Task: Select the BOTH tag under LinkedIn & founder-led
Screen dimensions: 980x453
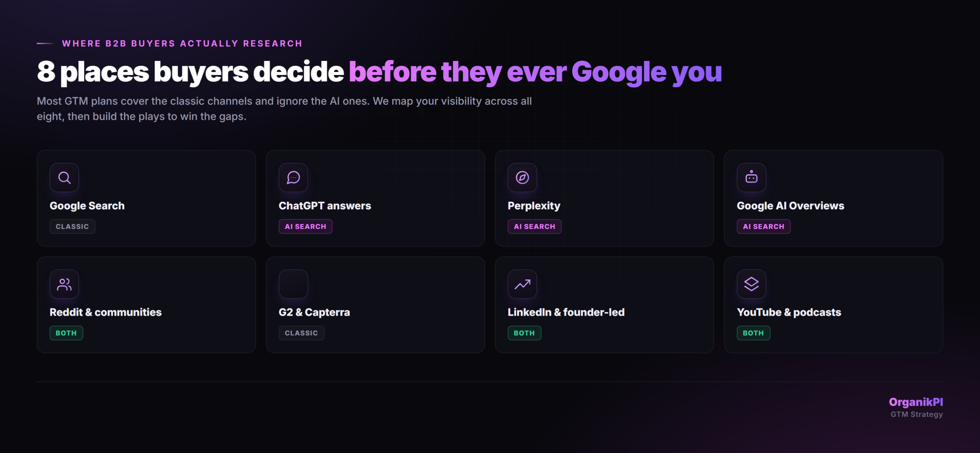Action: 524,333
